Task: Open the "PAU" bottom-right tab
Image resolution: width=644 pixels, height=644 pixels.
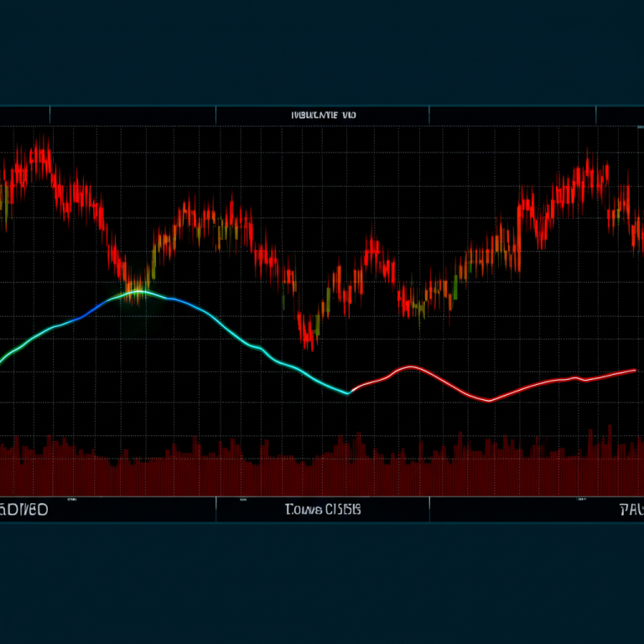Action: click(631, 509)
